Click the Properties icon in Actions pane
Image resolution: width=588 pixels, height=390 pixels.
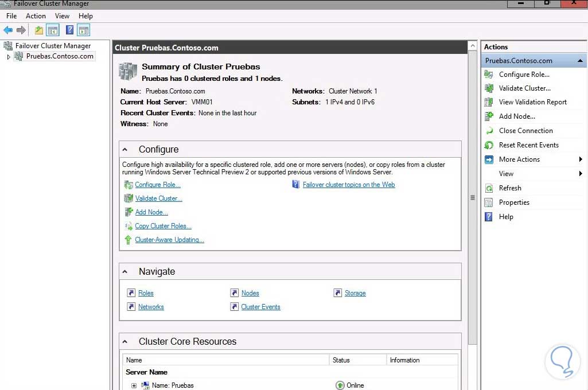coord(489,202)
